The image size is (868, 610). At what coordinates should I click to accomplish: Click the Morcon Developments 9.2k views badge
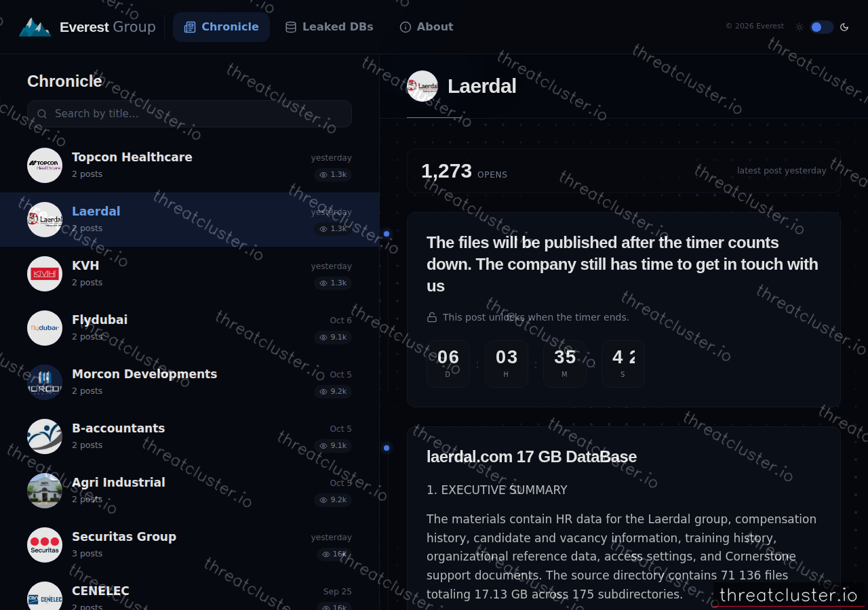333,392
